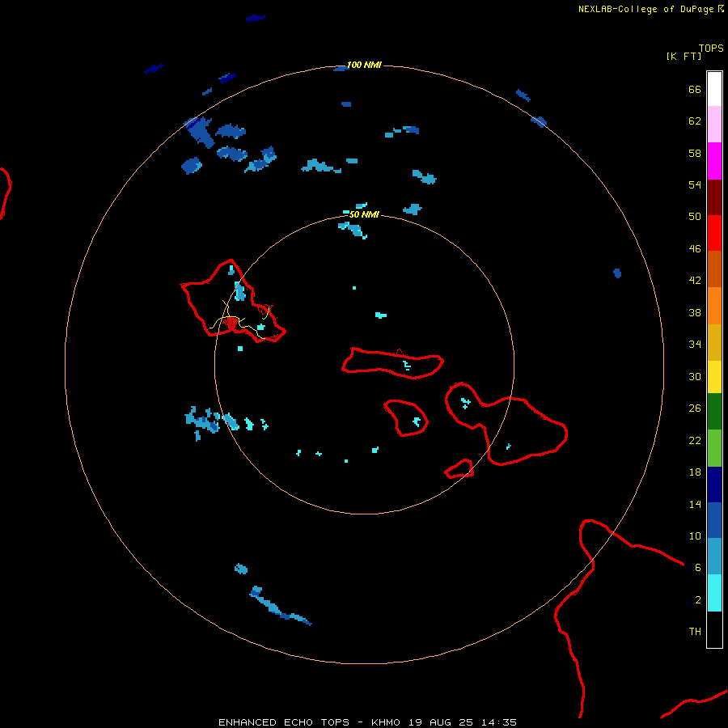Click the dark green legend color segment
The width and height of the screenshot is (728, 728).
714,412
